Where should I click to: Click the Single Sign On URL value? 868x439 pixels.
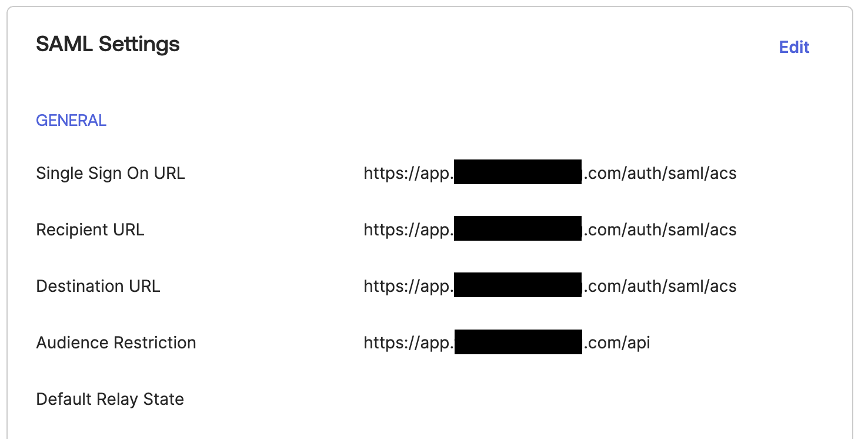550,173
